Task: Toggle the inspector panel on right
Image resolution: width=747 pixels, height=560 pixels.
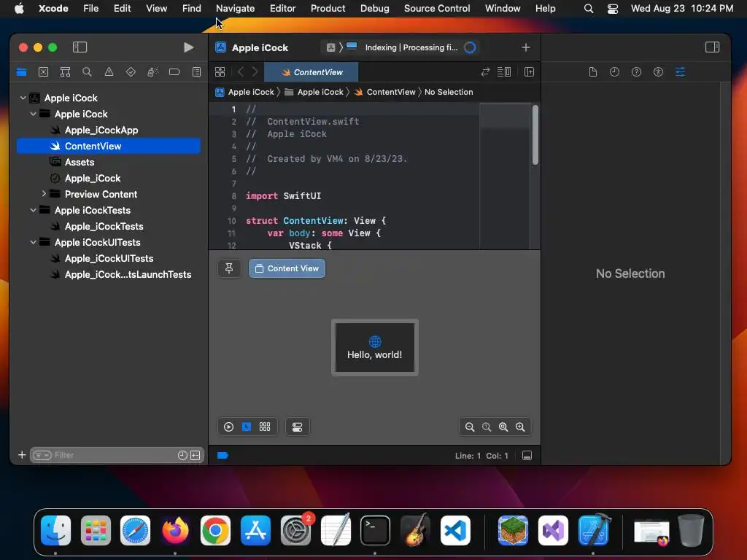Action: click(712, 47)
